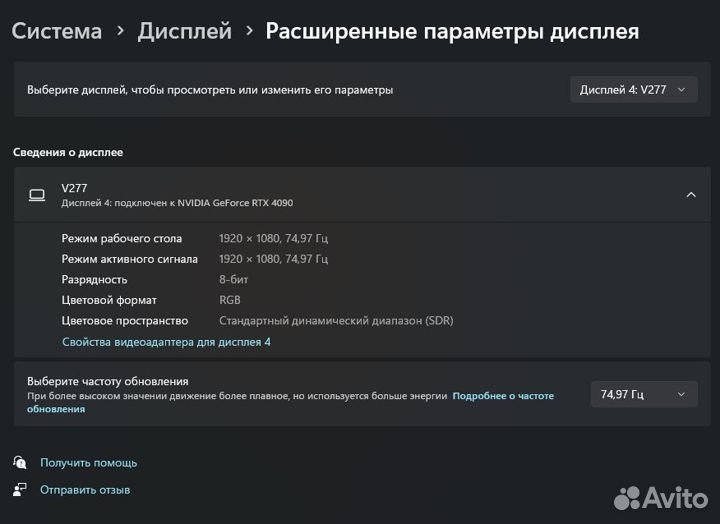Click the Разрядность value 8-бит

(x=233, y=279)
